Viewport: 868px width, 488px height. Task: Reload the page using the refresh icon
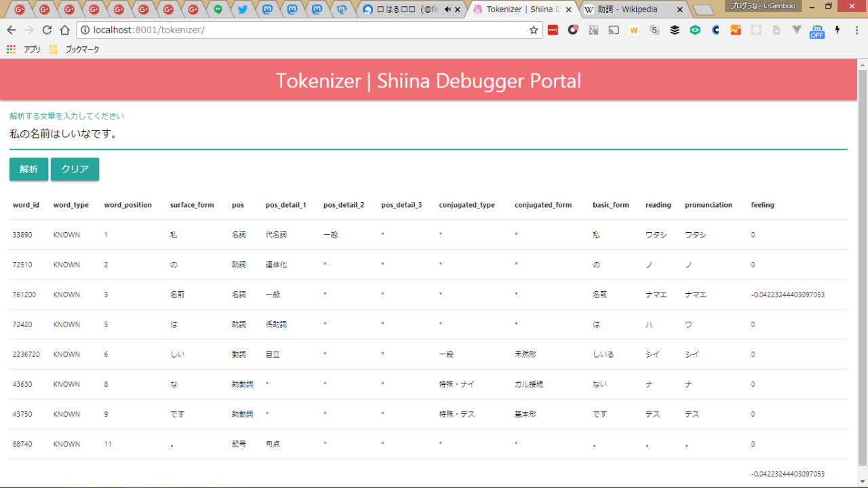point(47,30)
